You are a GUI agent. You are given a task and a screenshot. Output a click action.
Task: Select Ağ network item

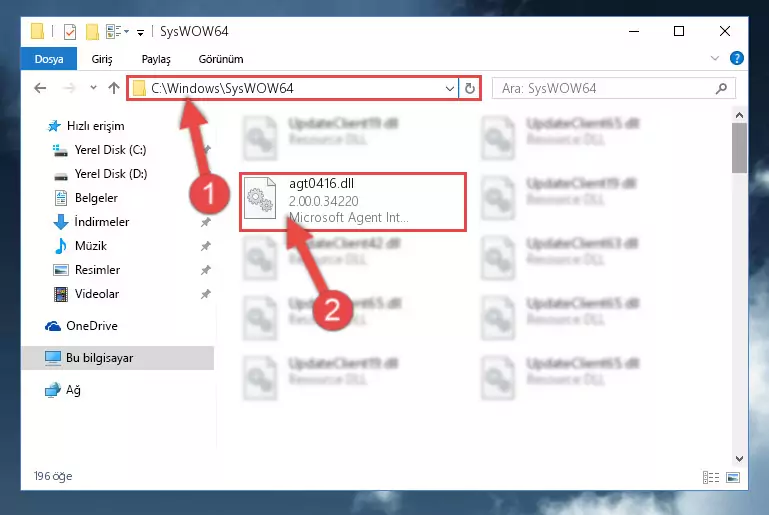click(x=73, y=390)
